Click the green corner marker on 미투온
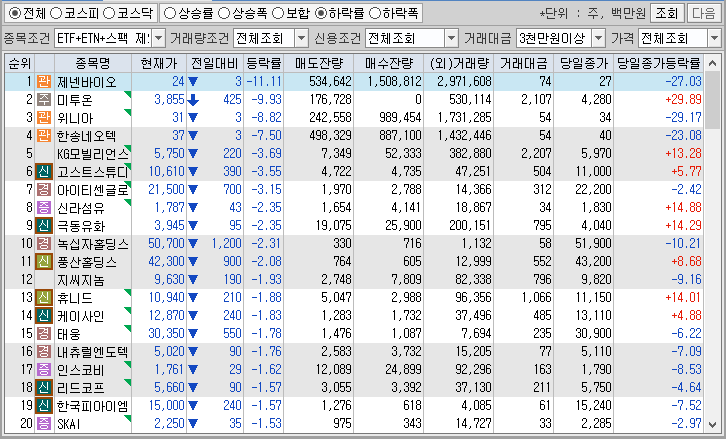Image resolution: width=726 pixels, height=439 pixels. point(128,94)
